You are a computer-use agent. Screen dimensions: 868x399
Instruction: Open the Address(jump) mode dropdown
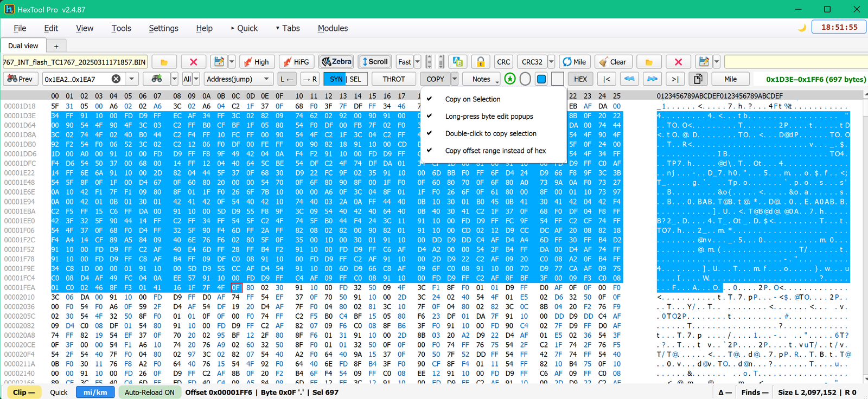238,79
